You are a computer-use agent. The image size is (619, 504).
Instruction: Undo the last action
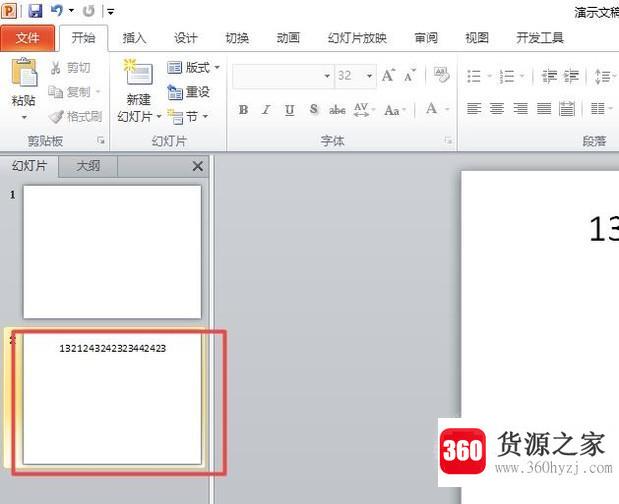tap(56, 11)
